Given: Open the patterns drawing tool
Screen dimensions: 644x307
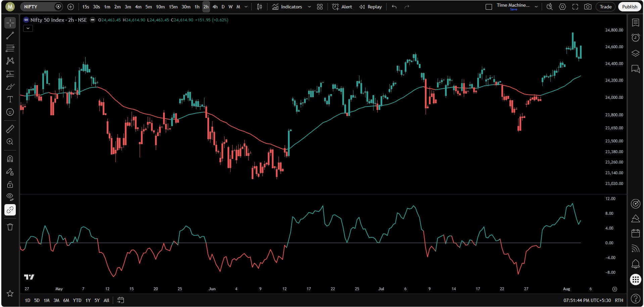Looking at the screenshot, I should coord(10,61).
